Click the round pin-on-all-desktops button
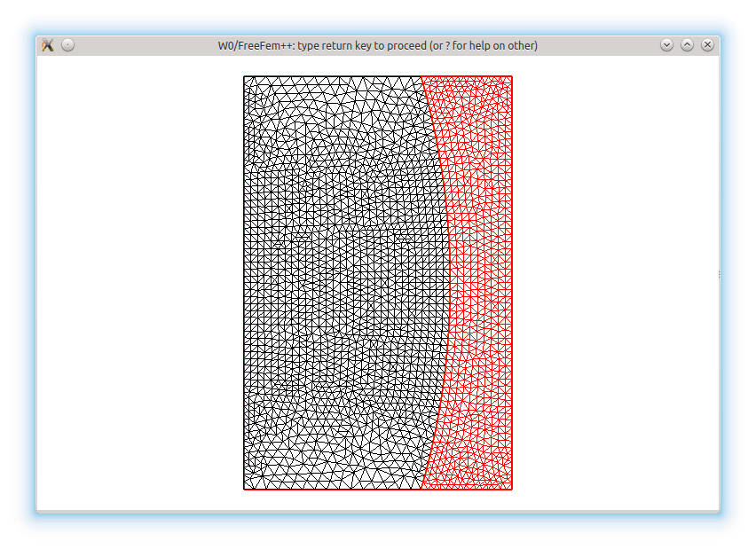This screenshot has height=549, width=756. pos(68,45)
